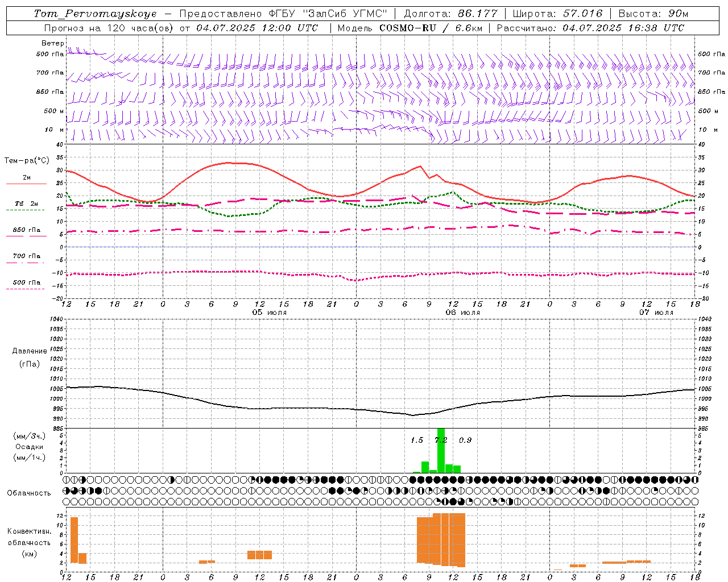Screen dimensions: 728x582
Task: Click the '07 июля' date label
Action: (x=656, y=313)
